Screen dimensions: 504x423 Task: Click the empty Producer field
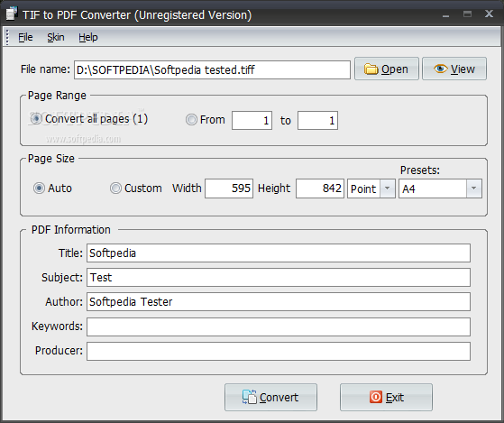pyautogui.click(x=279, y=352)
